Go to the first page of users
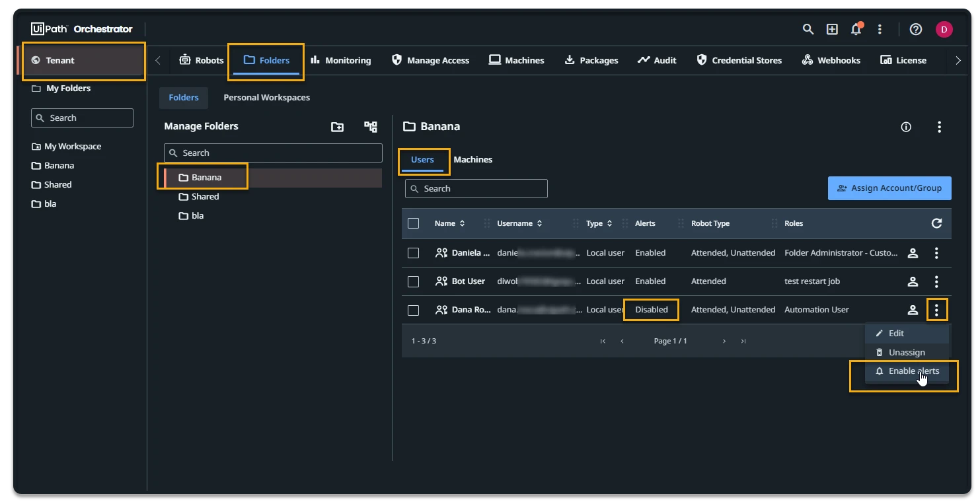This screenshot has width=980, height=504. (x=603, y=342)
